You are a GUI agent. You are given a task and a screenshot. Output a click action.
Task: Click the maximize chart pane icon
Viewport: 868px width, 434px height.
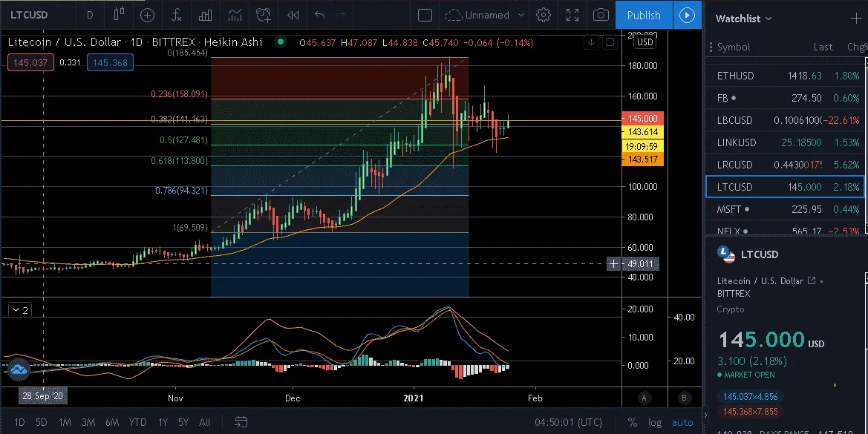click(x=610, y=42)
